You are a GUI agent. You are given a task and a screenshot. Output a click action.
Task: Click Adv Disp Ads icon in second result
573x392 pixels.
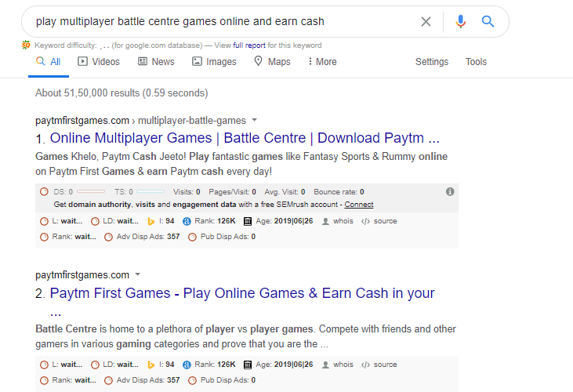click(108, 380)
